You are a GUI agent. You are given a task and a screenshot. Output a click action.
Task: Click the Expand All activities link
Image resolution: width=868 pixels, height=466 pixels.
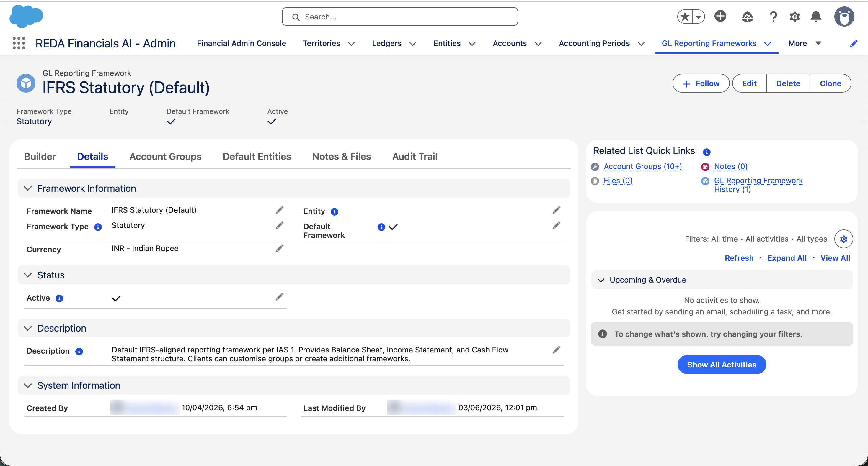(787, 258)
